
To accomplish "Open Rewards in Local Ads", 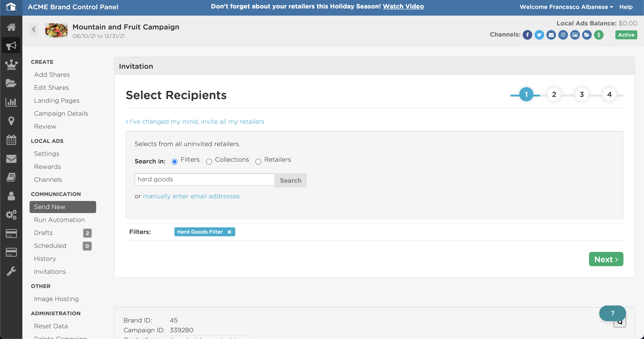I will [47, 167].
